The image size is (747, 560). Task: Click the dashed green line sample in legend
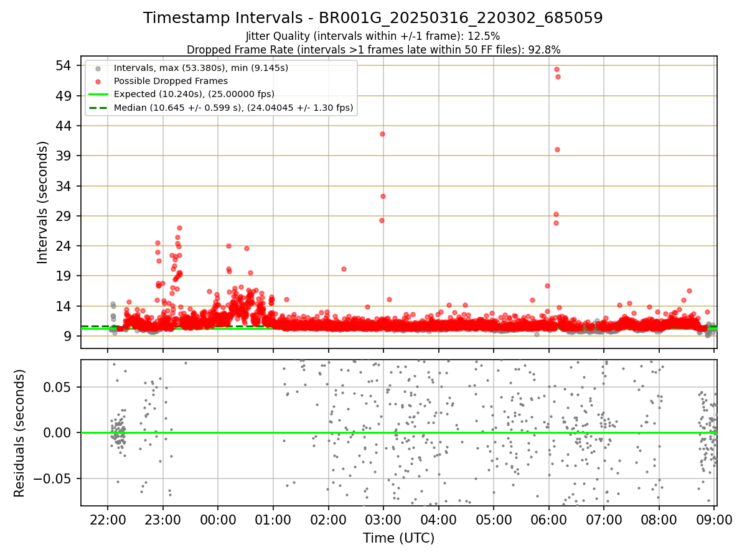(98, 108)
